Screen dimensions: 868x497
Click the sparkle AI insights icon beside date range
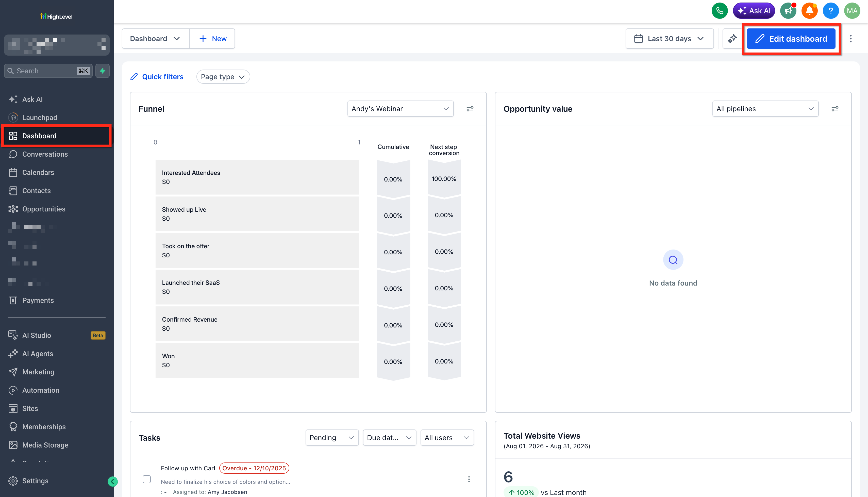coord(732,39)
